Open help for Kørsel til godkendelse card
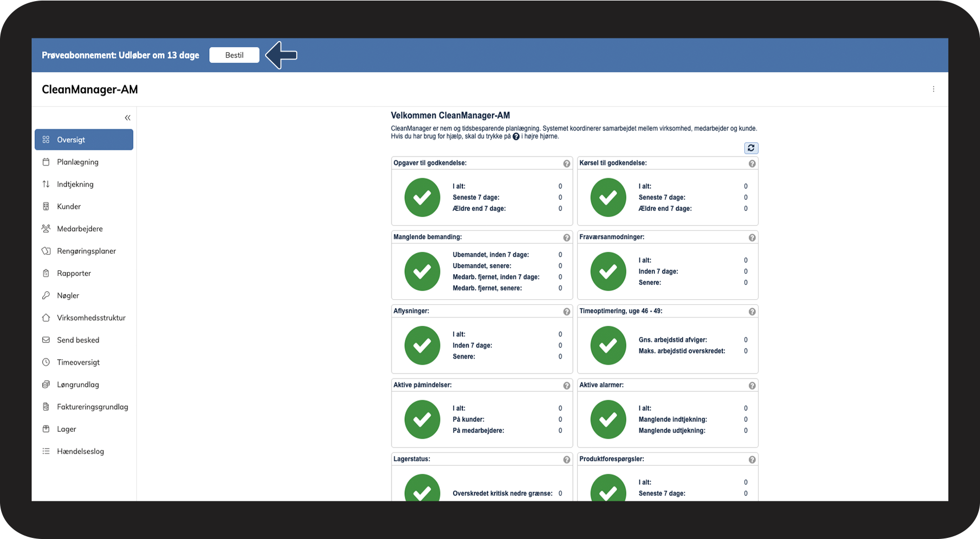This screenshot has width=980, height=539. 752,164
